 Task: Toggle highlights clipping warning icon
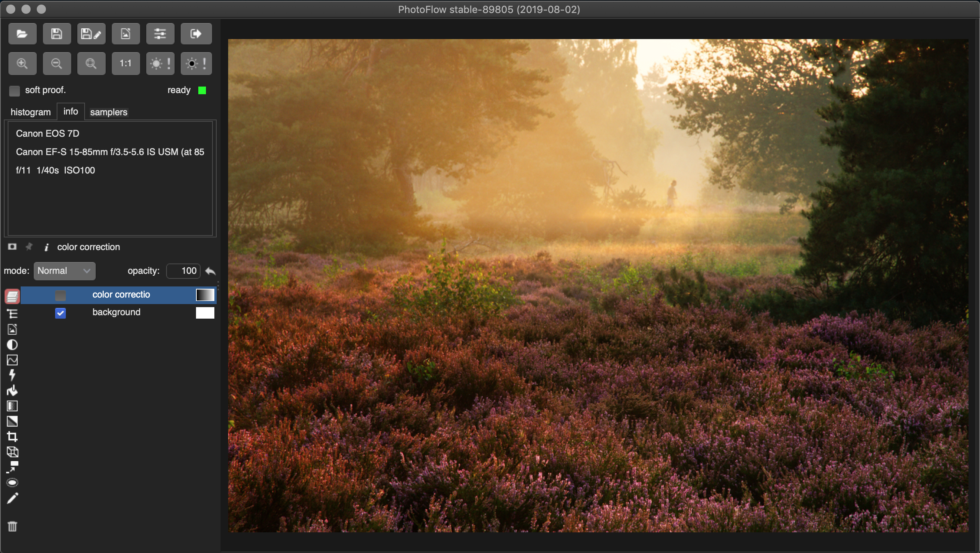pos(160,64)
